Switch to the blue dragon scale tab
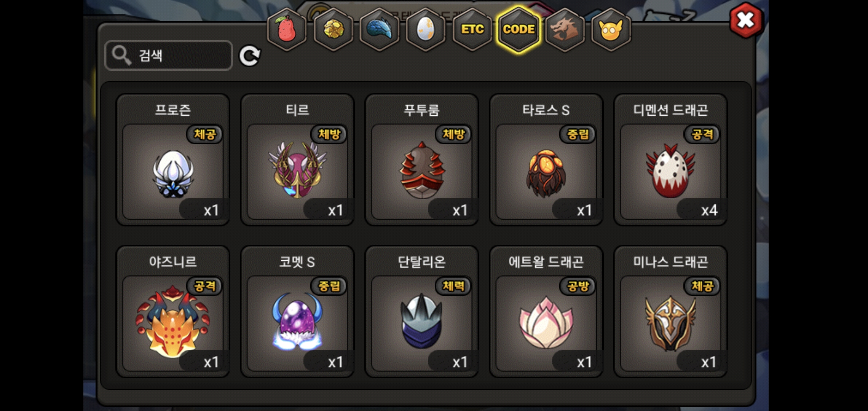Viewport: 868px width, 411px height. (380, 29)
